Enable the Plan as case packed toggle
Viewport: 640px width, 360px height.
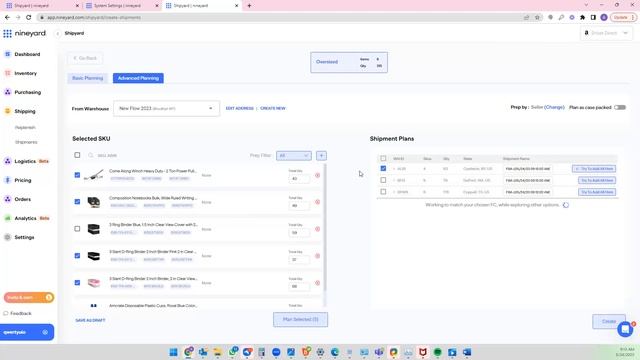coord(620,107)
